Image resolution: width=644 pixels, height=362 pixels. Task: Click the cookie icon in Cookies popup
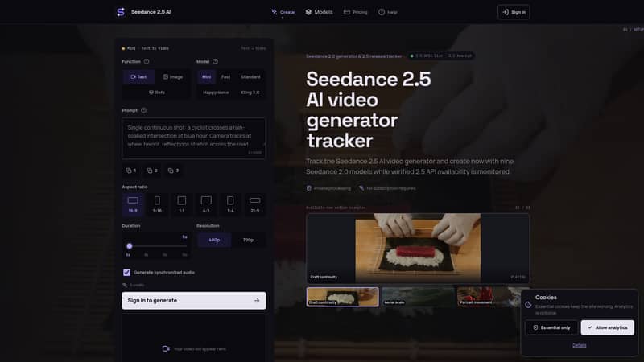(528, 305)
